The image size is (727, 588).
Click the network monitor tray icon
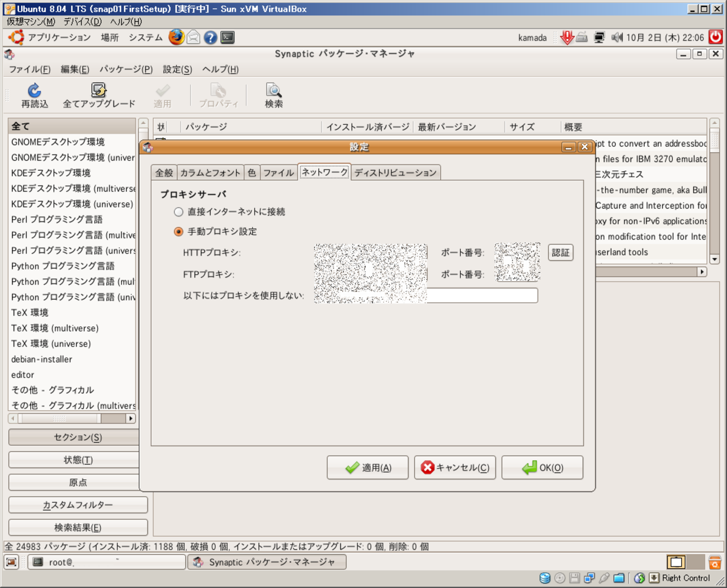tap(599, 37)
